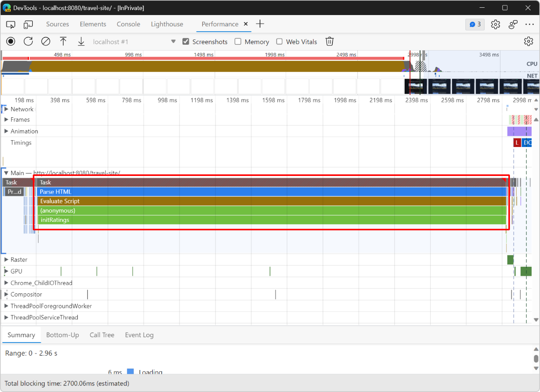Clear the current recording
The width and height of the screenshot is (540, 392).
pyautogui.click(x=46, y=41)
